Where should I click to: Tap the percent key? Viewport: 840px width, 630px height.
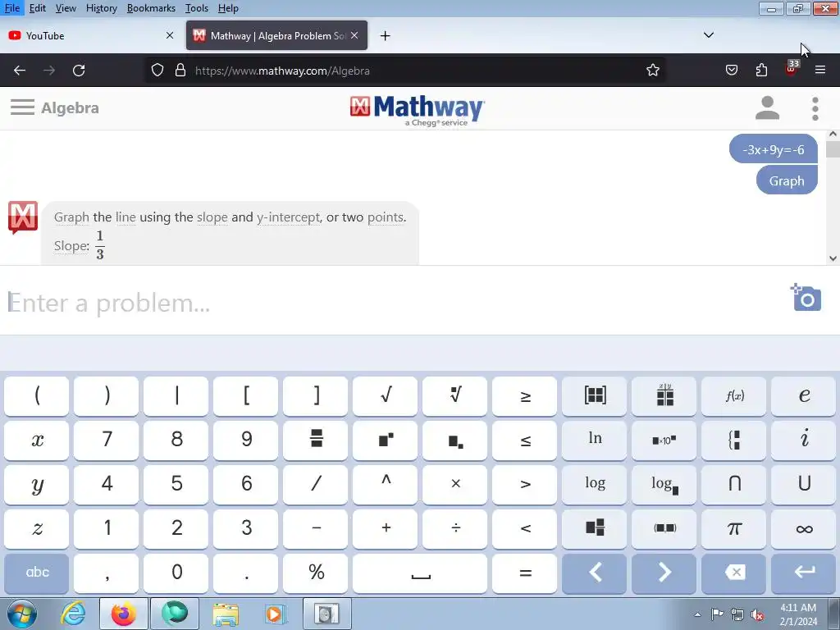[x=316, y=573]
